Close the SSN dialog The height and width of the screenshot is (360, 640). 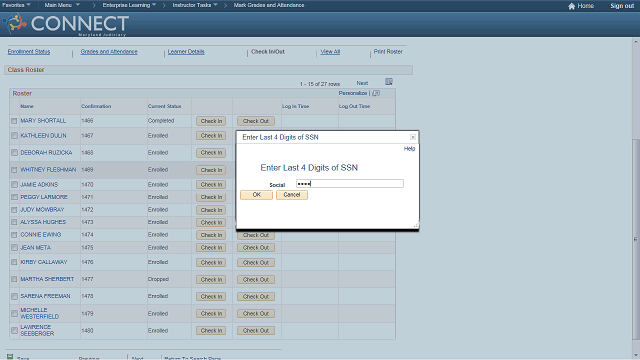413,137
